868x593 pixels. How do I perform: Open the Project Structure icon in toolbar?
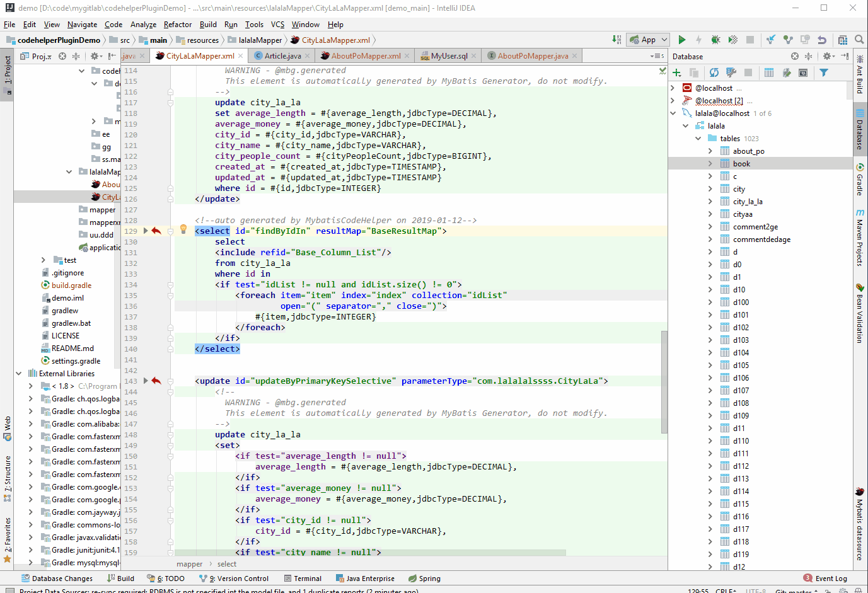point(843,40)
